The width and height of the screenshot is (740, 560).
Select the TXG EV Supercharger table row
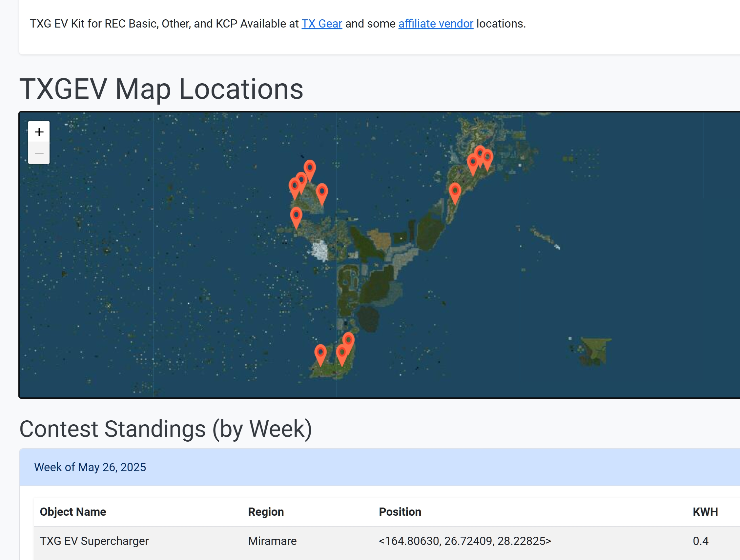pos(94,541)
